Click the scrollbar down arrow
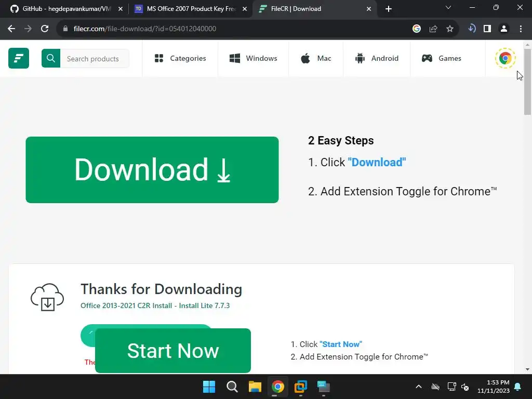Screen dimensions: 532x399 (x=528, y=369)
